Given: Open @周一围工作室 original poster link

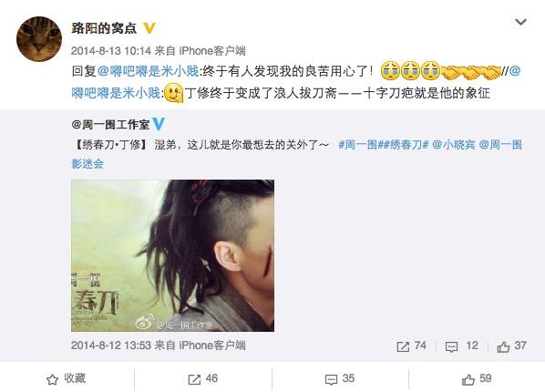Looking at the screenshot, I should [110, 124].
